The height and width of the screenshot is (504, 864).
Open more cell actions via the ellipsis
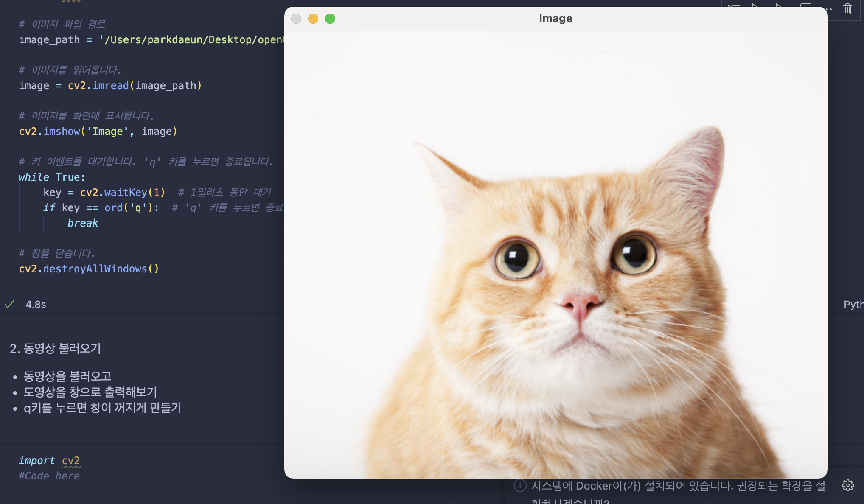click(x=829, y=9)
